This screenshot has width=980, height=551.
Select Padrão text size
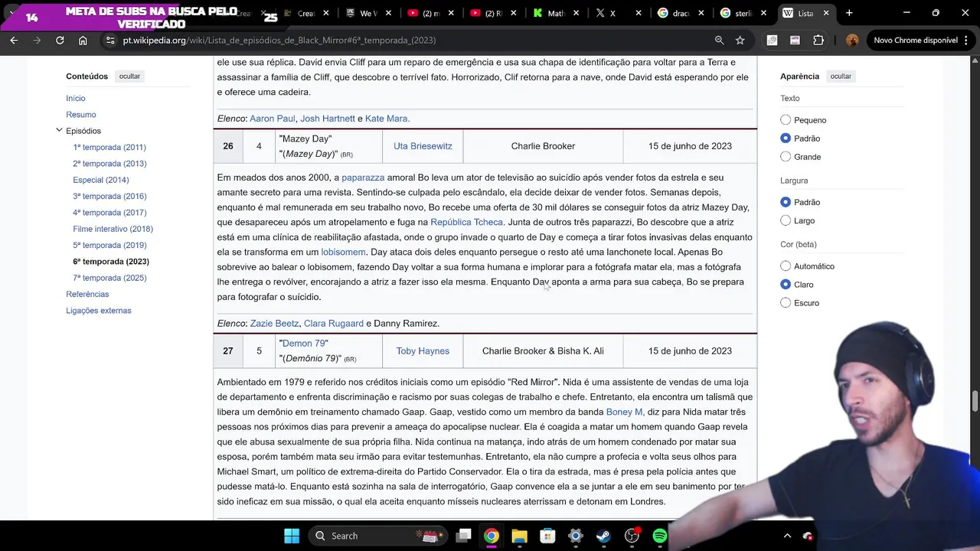click(x=786, y=139)
